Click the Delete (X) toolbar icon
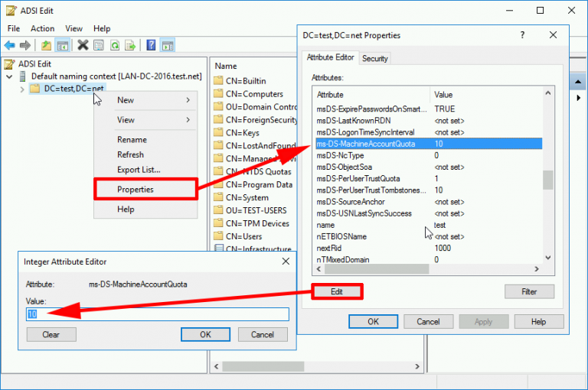 (x=83, y=45)
